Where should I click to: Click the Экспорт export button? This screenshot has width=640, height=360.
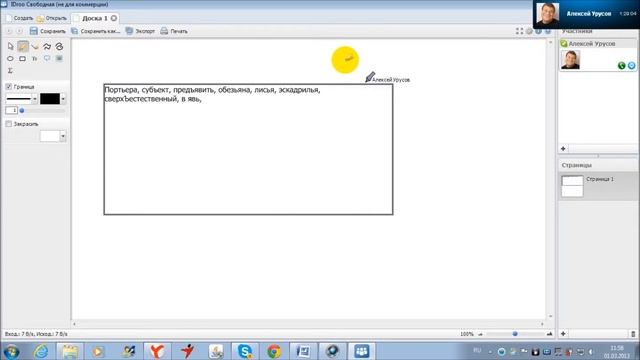(140, 31)
